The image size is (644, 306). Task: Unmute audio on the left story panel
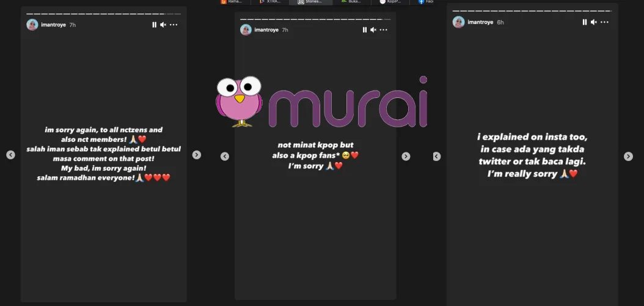point(163,24)
